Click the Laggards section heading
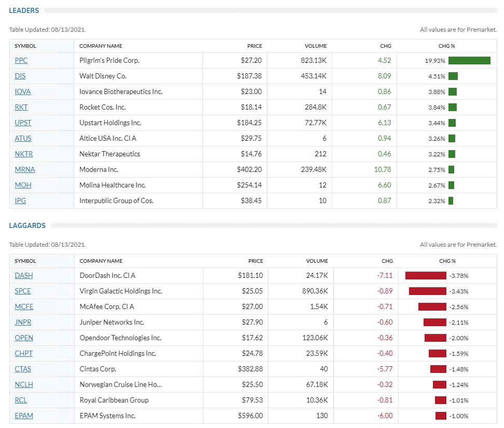504x428 pixels. tap(28, 226)
